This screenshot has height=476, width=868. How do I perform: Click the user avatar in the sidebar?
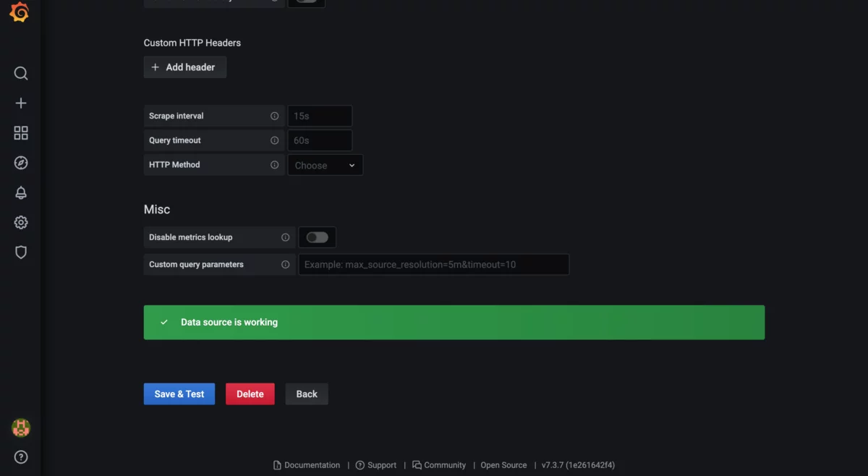pyautogui.click(x=20, y=428)
